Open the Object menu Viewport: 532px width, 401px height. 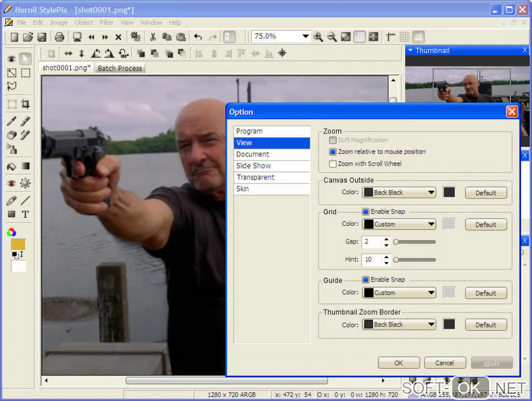[x=83, y=22]
